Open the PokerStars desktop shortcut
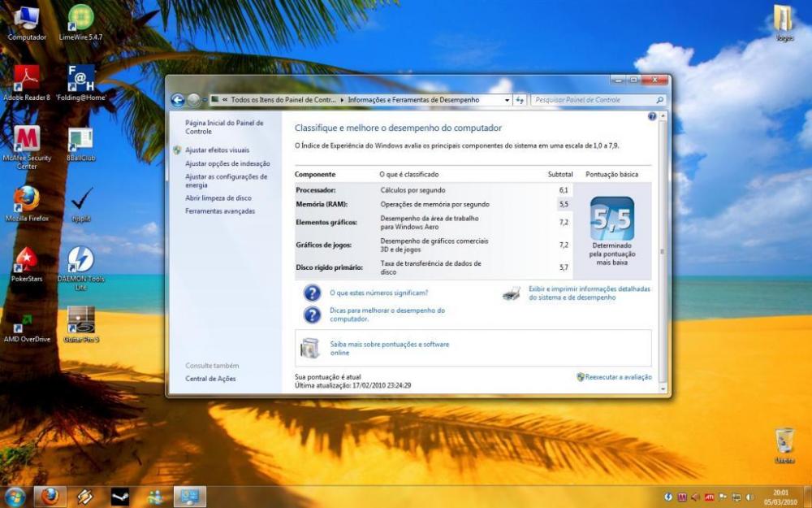812x508 pixels. (x=27, y=259)
